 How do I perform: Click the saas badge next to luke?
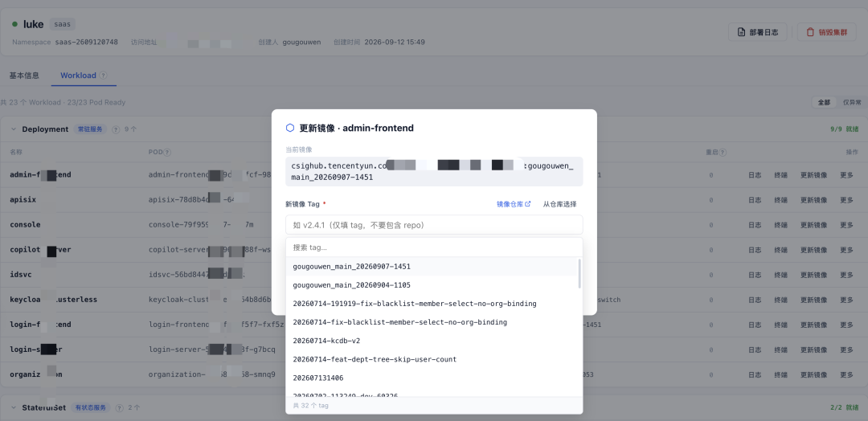click(63, 24)
